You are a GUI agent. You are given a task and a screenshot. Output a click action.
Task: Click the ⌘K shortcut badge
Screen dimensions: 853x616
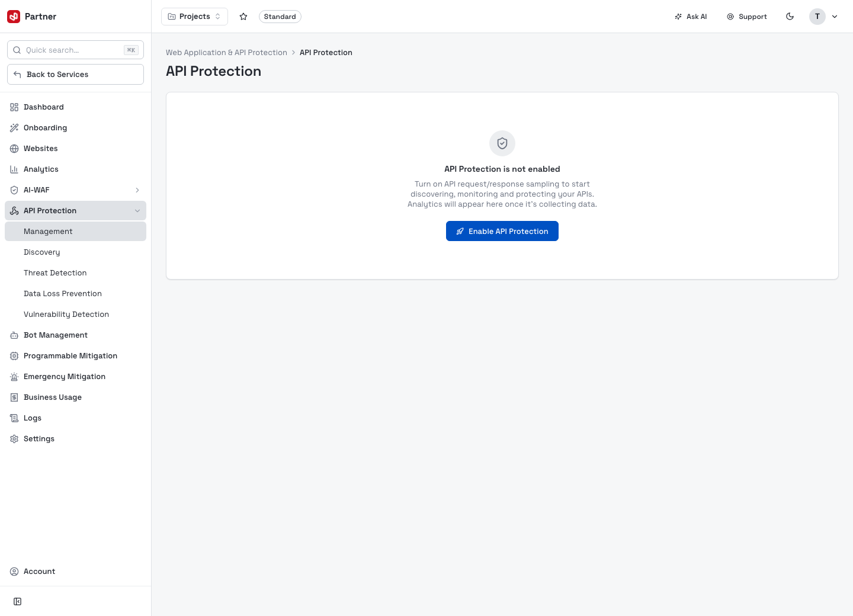[131, 50]
